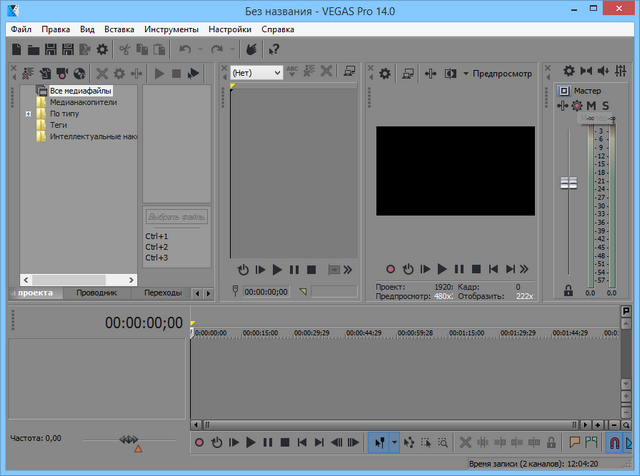
Task: Open video preview settings gear icon
Action: point(382,73)
